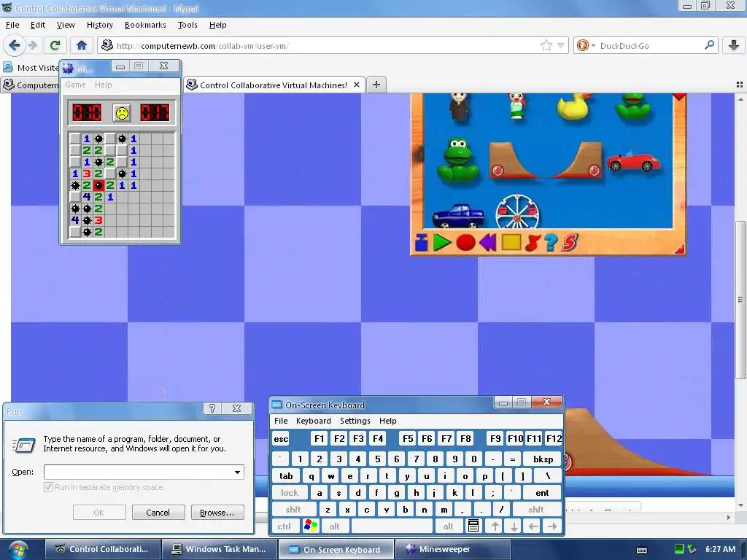Toggle the ctrl key on On-Screen Keyboard
The image size is (747, 560).
point(285,526)
